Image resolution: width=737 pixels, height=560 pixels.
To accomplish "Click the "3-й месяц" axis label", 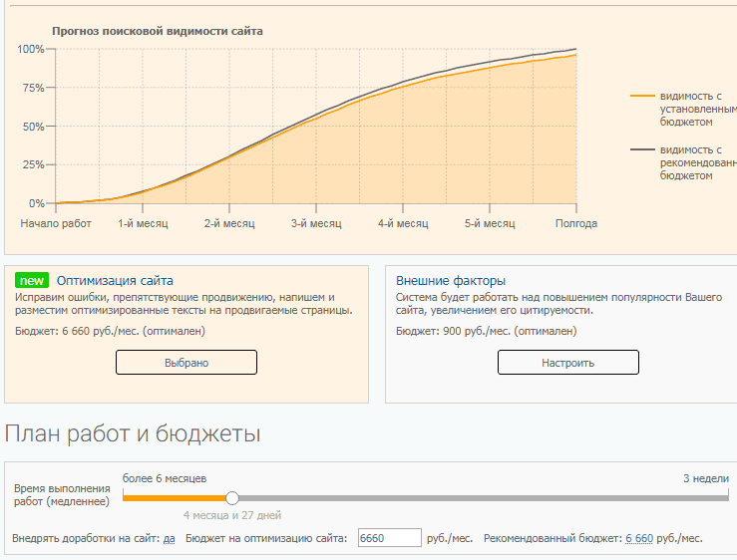I will coord(316,224).
